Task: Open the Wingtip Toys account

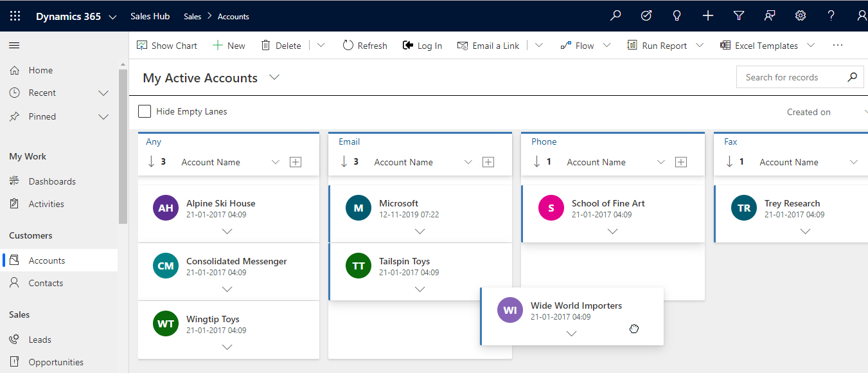Action: click(x=213, y=319)
